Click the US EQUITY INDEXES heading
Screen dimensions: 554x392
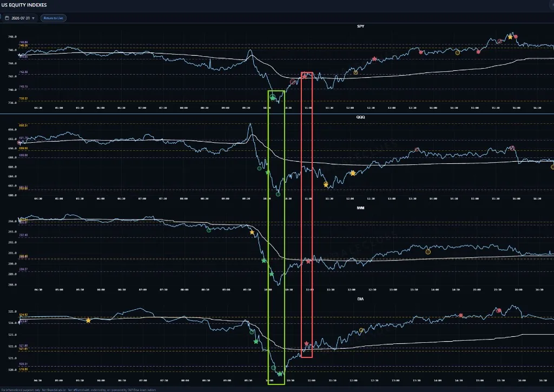(x=24, y=5)
